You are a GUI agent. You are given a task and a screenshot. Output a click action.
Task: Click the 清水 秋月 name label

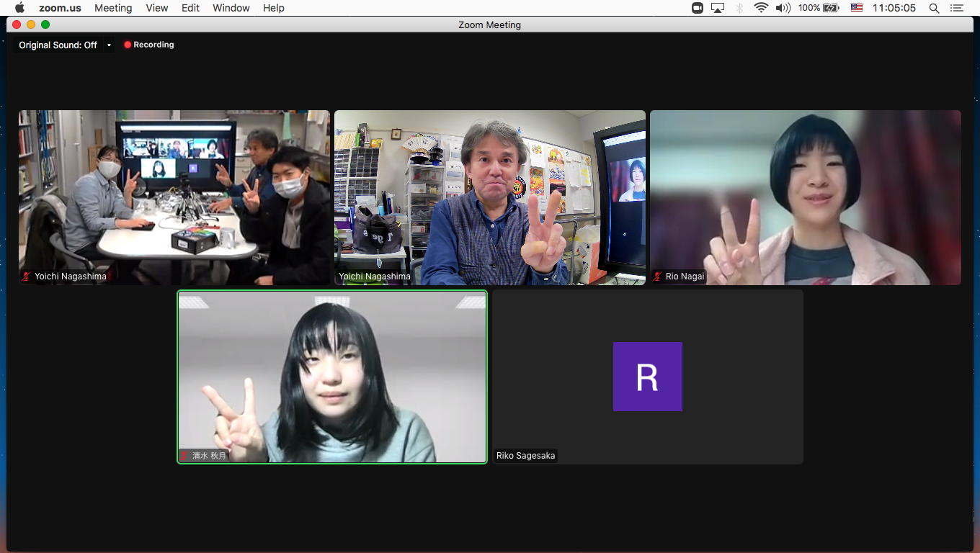(210, 456)
